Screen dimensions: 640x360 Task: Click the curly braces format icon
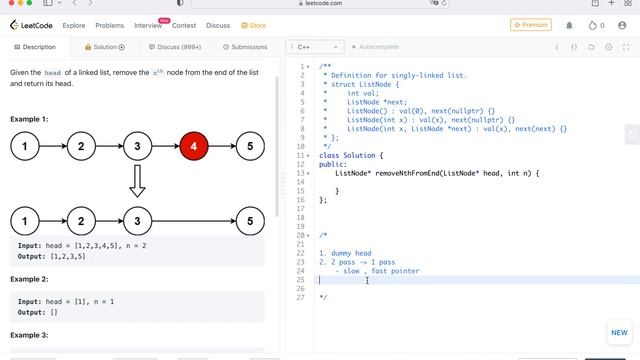pos(574,47)
